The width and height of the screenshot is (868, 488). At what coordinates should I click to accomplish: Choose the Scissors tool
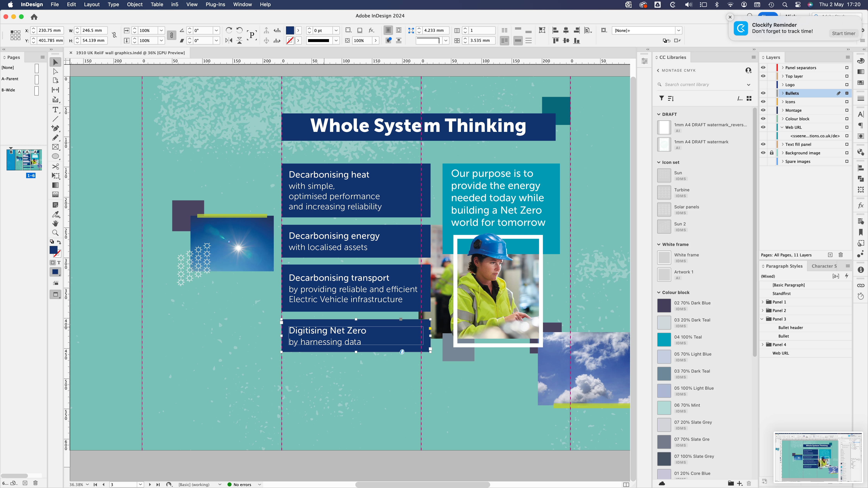pyautogui.click(x=55, y=166)
